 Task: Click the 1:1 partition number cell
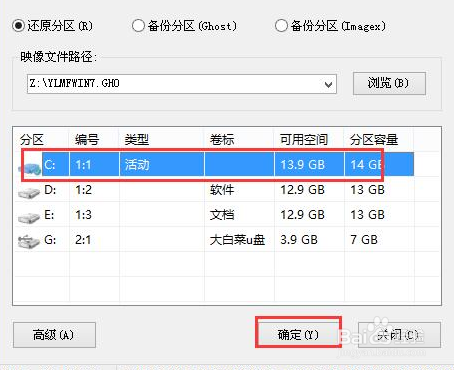tap(83, 165)
